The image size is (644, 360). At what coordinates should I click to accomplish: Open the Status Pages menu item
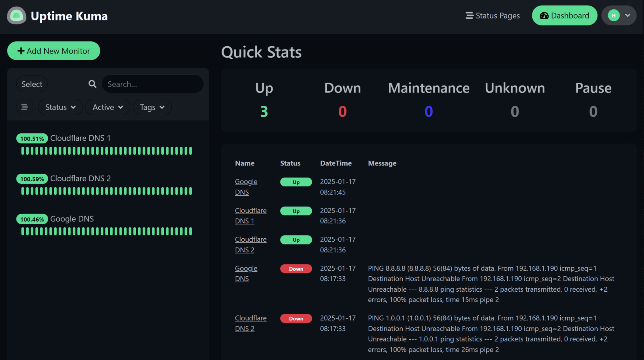pyautogui.click(x=492, y=16)
